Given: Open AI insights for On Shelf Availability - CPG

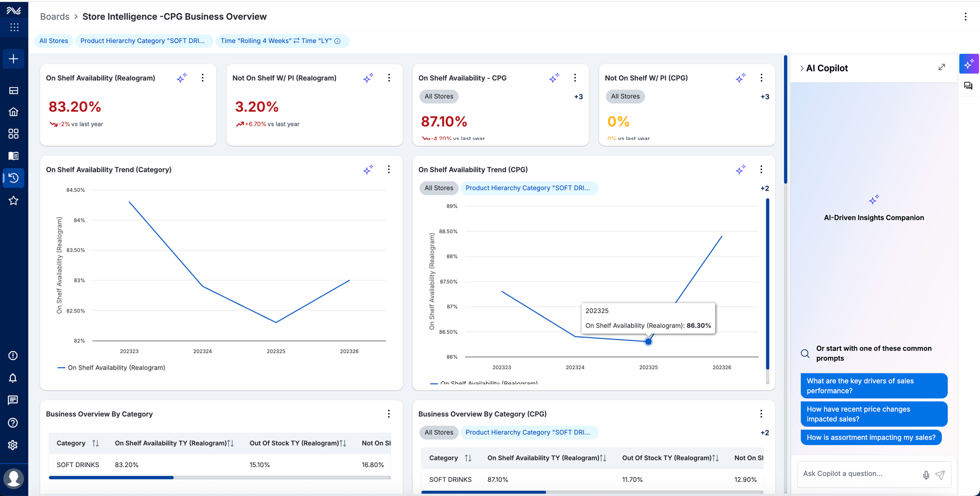Looking at the screenshot, I should pos(554,78).
